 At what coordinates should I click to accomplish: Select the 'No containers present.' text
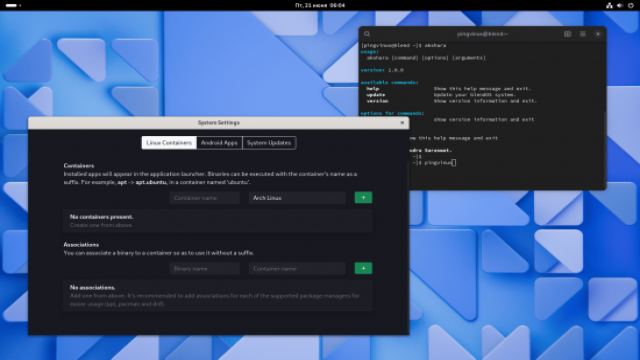(x=101, y=217)
